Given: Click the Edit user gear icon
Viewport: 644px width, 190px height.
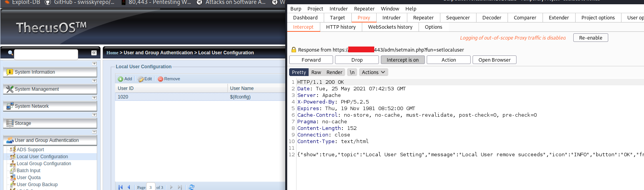Looking at the screenshot, I should [x=141, y=79].
